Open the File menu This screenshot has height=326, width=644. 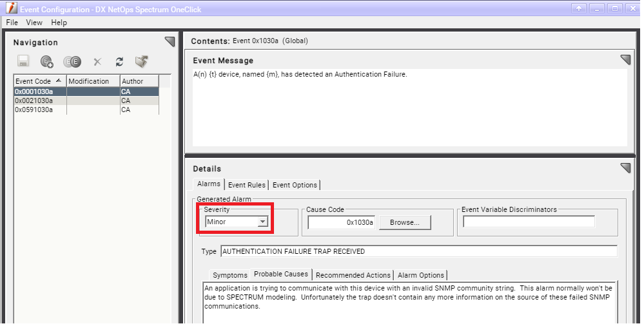(x=12, y=23)
